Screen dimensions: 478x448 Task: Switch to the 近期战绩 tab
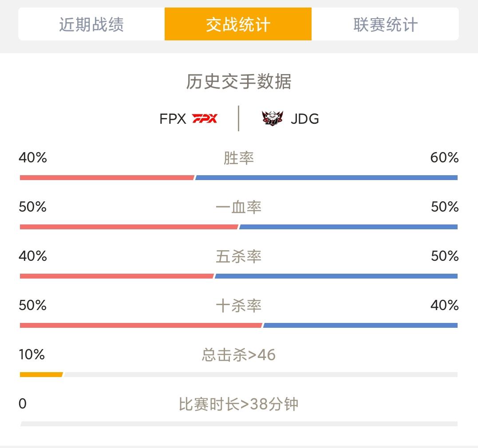[91, 24]
